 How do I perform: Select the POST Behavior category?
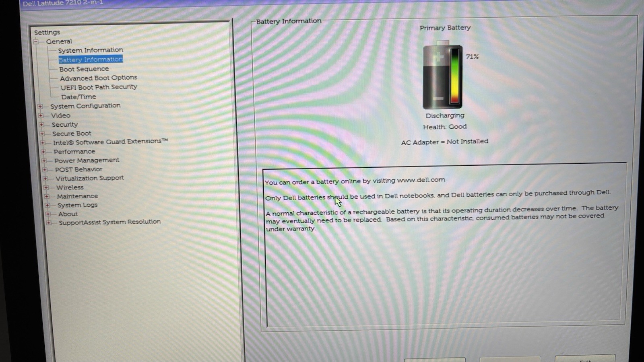(x=79, y=169)
